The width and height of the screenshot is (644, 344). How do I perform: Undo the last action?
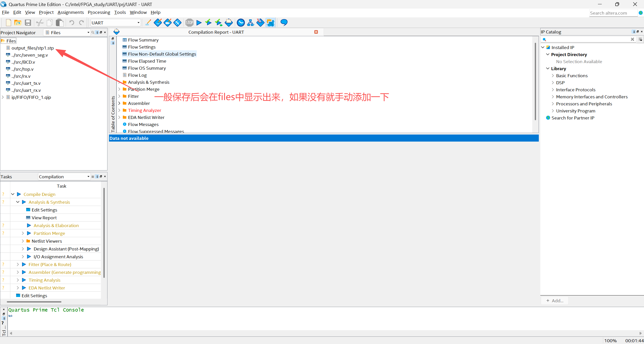pos(72,23)
